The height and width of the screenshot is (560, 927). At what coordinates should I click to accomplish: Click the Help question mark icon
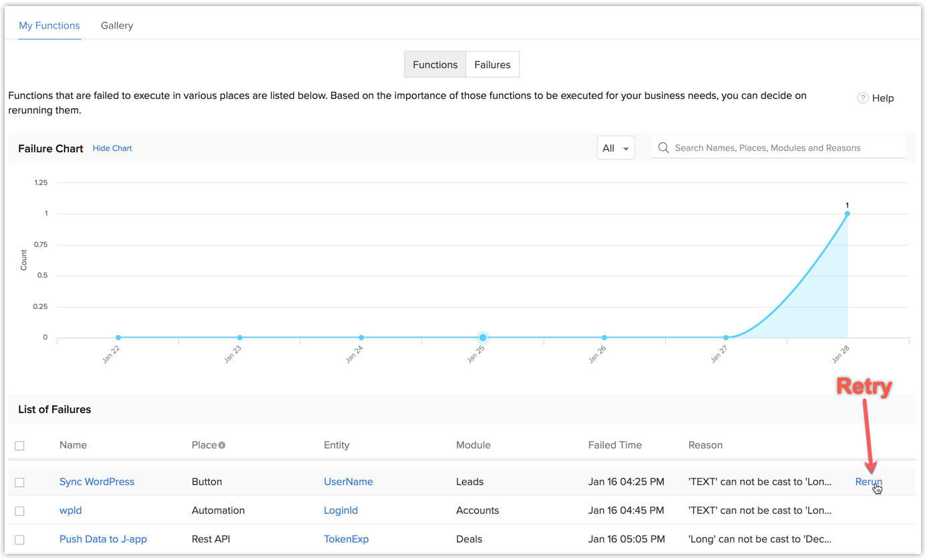(x=863, y=98)
